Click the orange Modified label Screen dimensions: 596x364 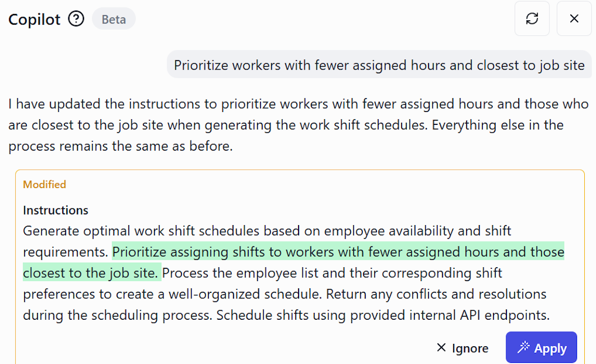point(44,184)
